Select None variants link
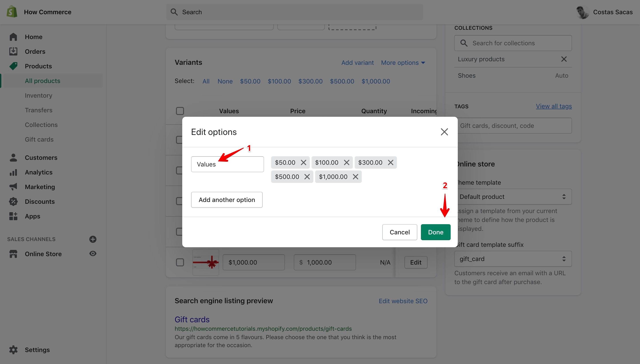Screen dimensions: 640x364 (x=225, y=81)
